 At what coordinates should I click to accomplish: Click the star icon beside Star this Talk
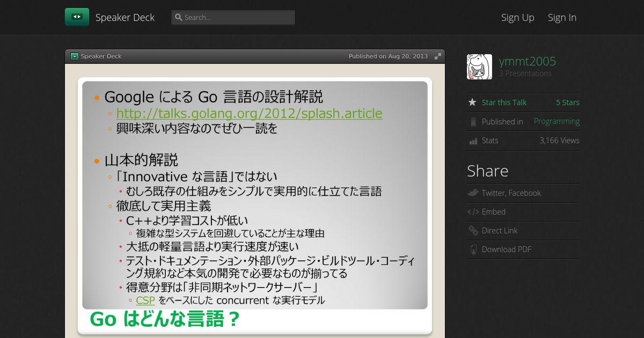[x=472, y=102]
